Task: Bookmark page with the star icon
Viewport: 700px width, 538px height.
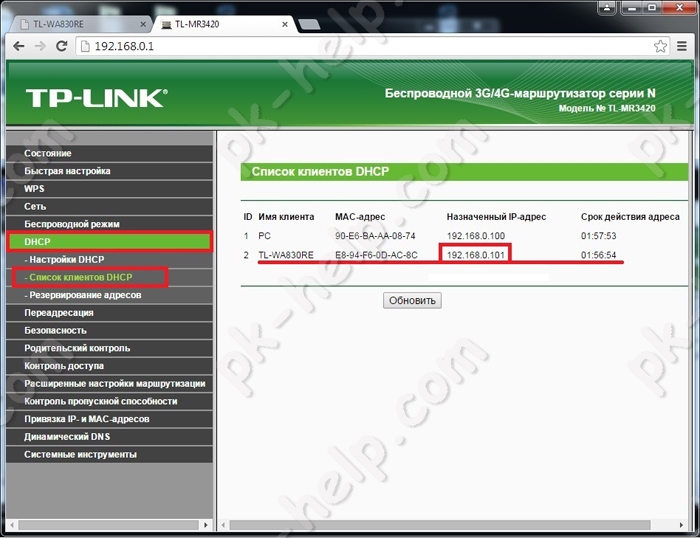Action: pyautogui.click(x=660, y=46)
